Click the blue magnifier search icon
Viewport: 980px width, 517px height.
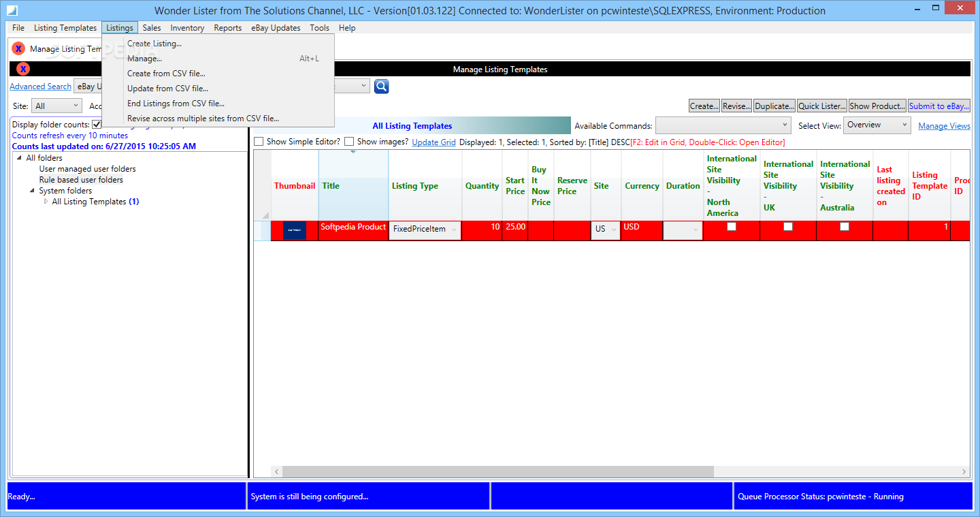tap(381, 87)
